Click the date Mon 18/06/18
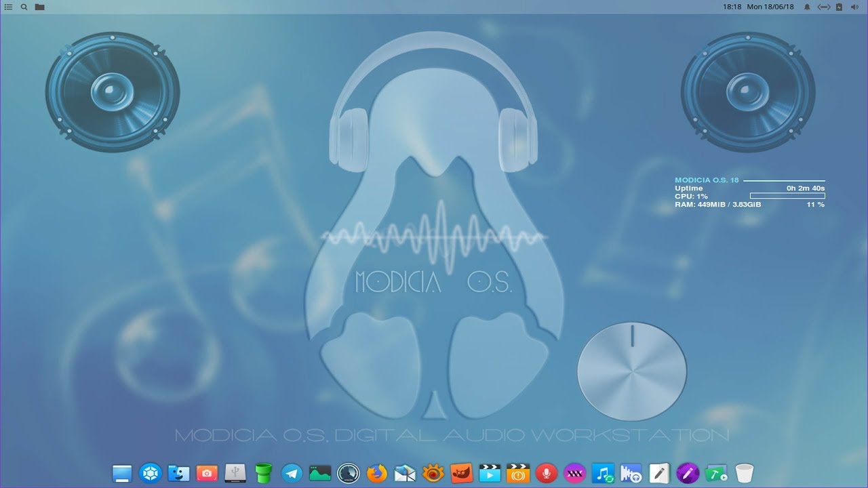868x488 pixels. (770, 7)
